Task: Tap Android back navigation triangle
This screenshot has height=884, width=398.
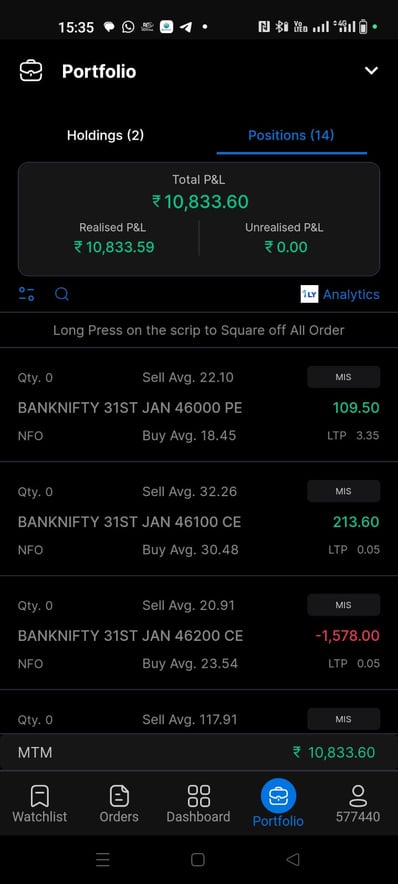Action: pos(293,859)
